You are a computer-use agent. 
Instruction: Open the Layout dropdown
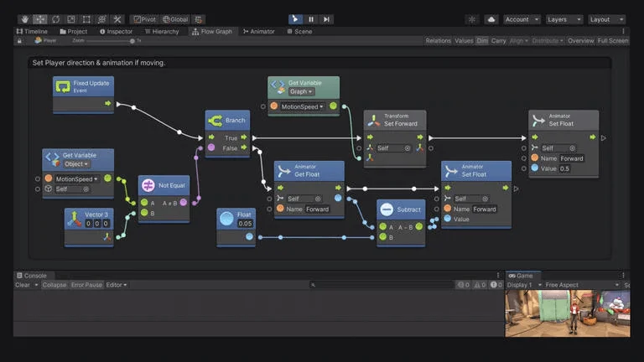click(606, 19)
